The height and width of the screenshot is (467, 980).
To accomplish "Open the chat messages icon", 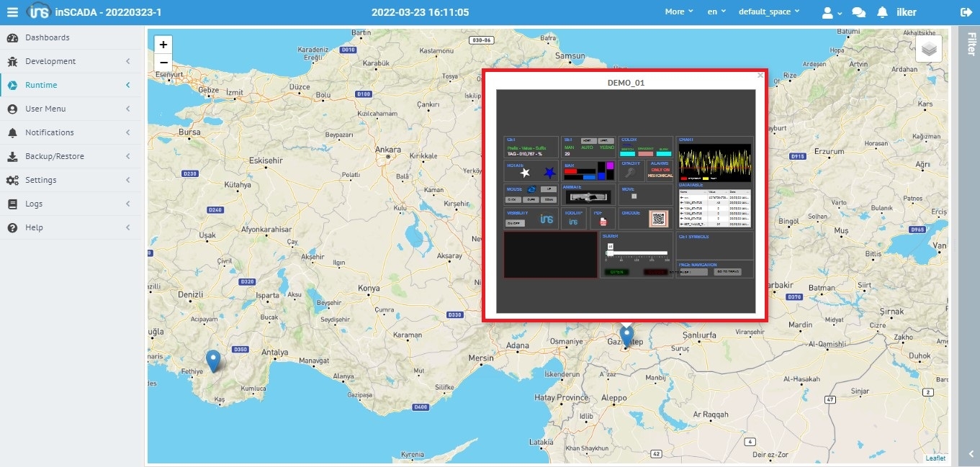I will (x=858, y=12).
